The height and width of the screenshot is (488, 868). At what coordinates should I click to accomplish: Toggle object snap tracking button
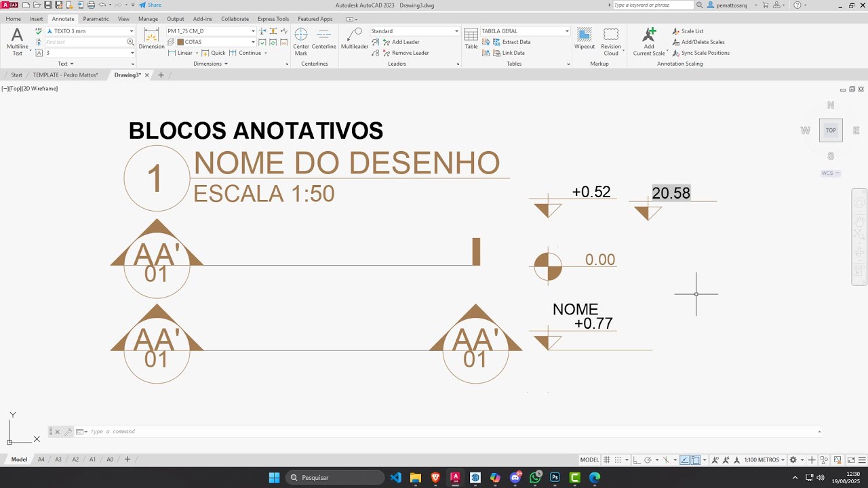(684, 460)
